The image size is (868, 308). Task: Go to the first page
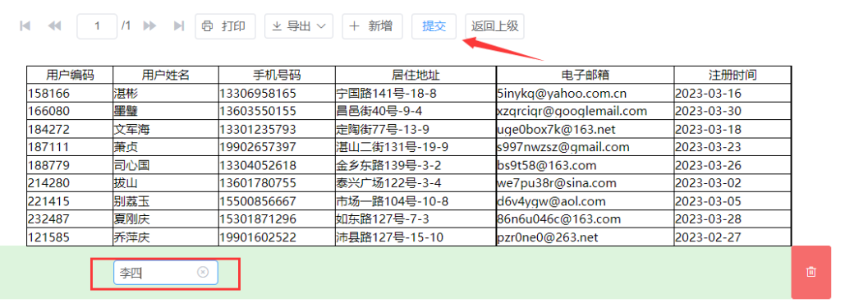point(25,26)
